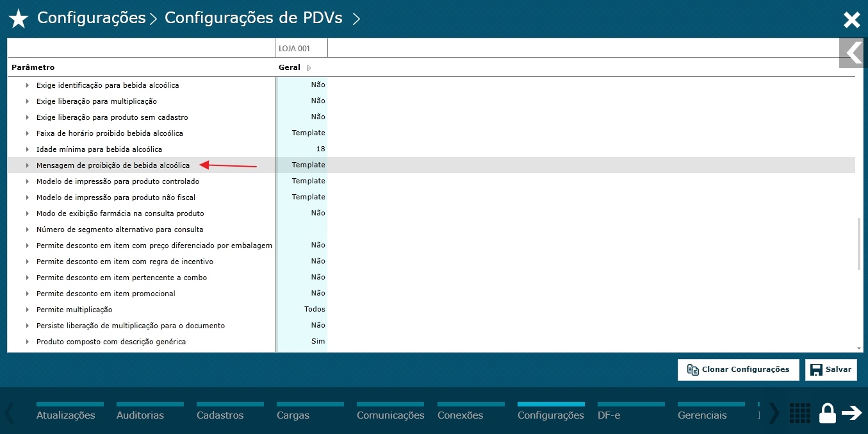Expand Faixa de horário proibido bebida alcoólica
Viewport: 868px width, 434px height.
point(28,133)
